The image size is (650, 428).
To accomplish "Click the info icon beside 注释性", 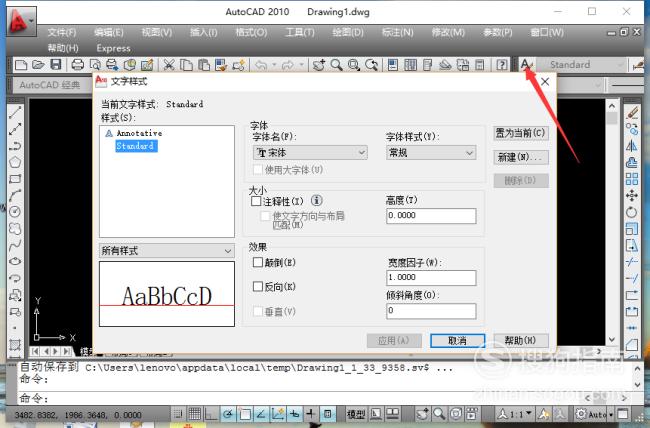I will 317,201.
